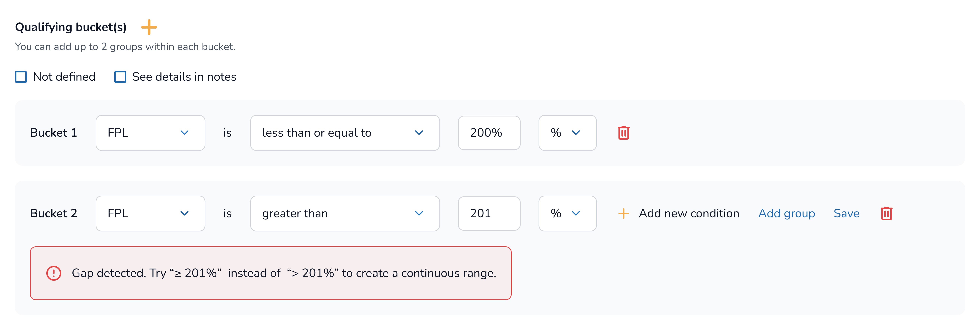Expand the 'greater than' operator dropdown
Viewport: 980px width, 330px height.
pyautogui.click(x=345, y=214)
